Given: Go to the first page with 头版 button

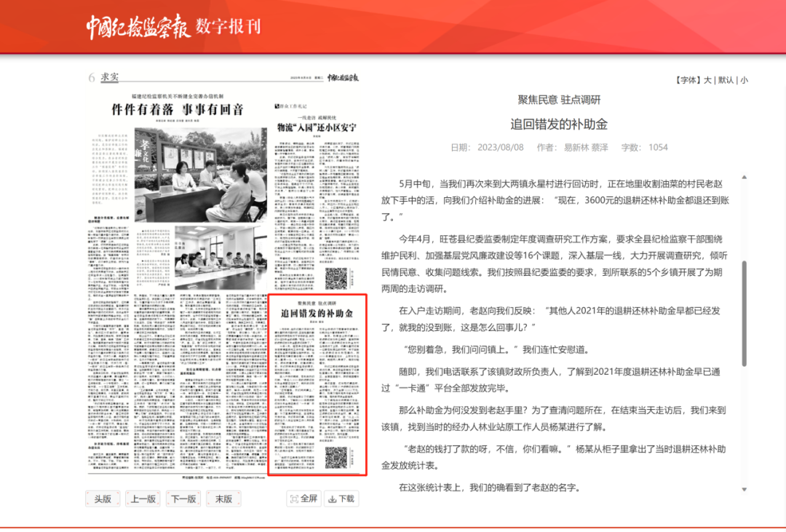Looking at the screenshot, I should (x=103, y=499).
